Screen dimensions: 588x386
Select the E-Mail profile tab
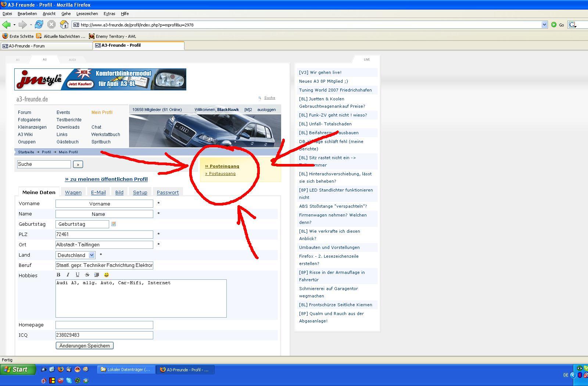pyautogui.click(x=98, y=192)
